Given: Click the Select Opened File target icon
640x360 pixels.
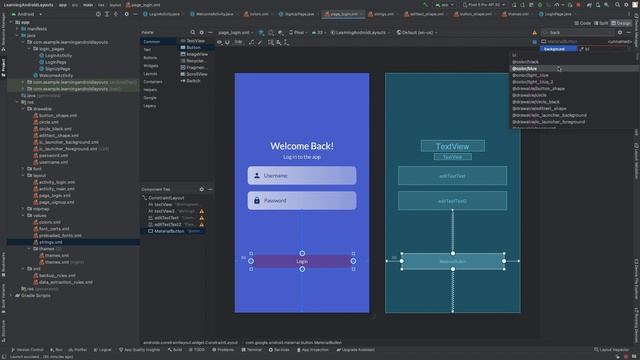Looking at the screenshot, I should (98, 14).
